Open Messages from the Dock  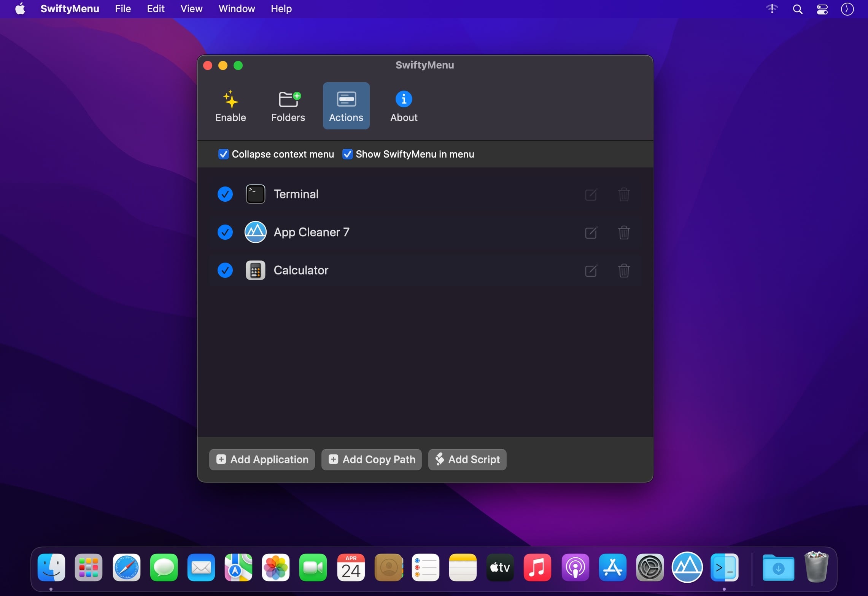[164, 567]
